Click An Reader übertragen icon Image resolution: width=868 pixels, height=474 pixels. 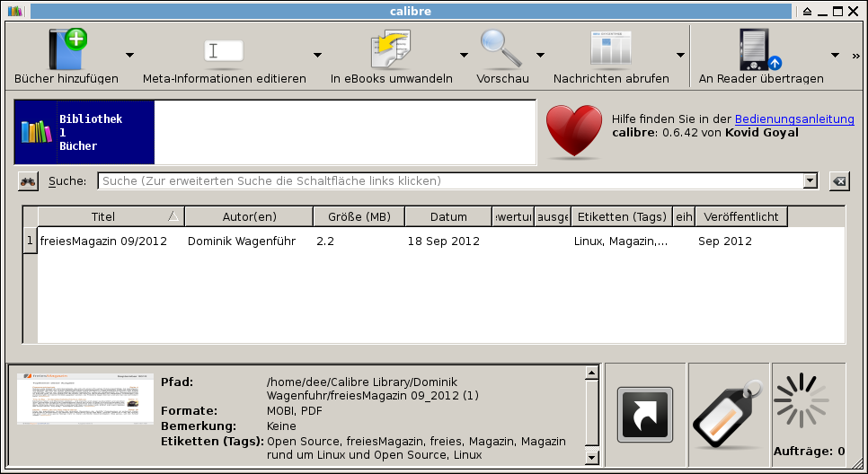tap(760, 49)
